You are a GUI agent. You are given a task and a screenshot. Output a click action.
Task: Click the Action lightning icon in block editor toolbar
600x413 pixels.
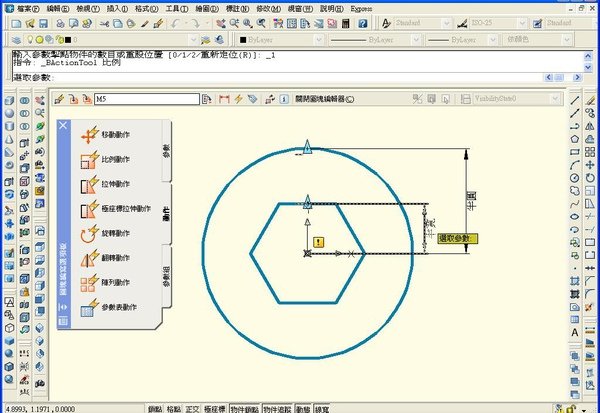point(238,99)
